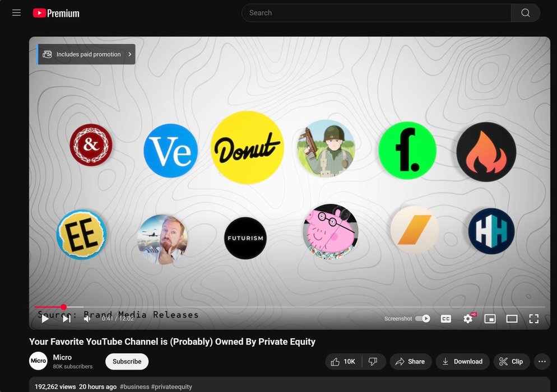Open the Micro channel name link
The width and height of the screenshot is (557, 392).
point(62,357)
